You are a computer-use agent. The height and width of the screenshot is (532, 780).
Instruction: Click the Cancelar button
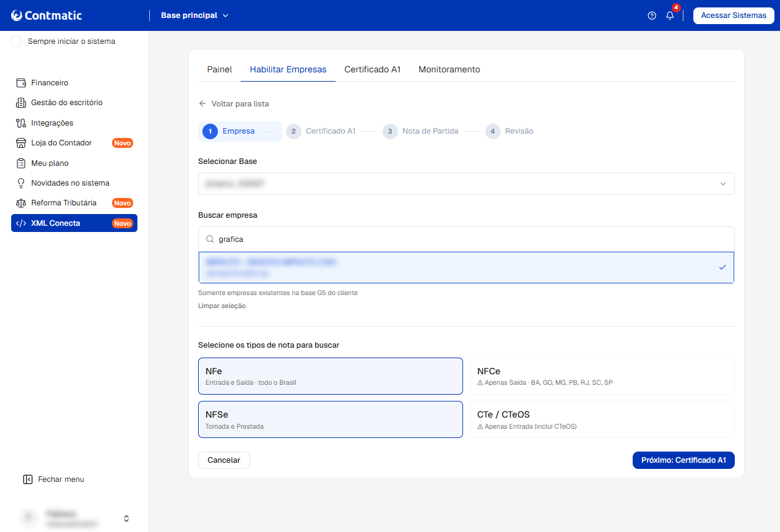coord(223,460)
